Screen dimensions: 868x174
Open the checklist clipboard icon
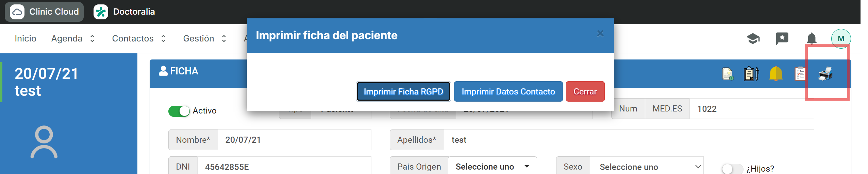800,74
